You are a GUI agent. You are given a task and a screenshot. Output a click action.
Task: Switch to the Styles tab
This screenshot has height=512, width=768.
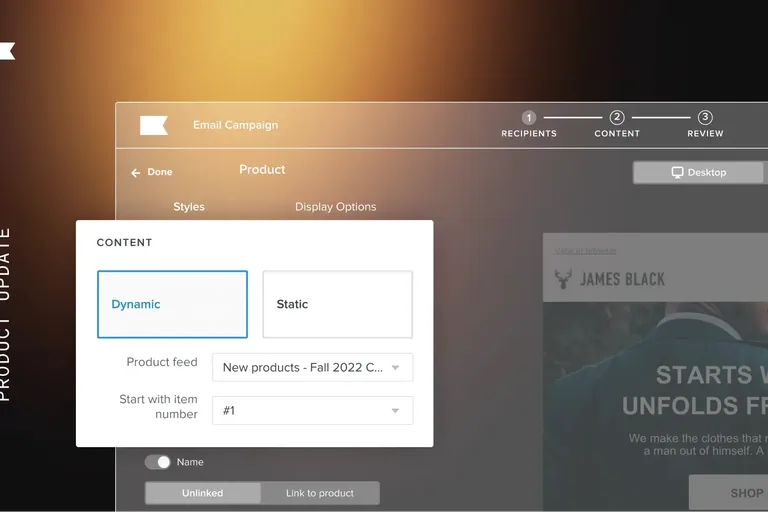(x=189, y=207)
